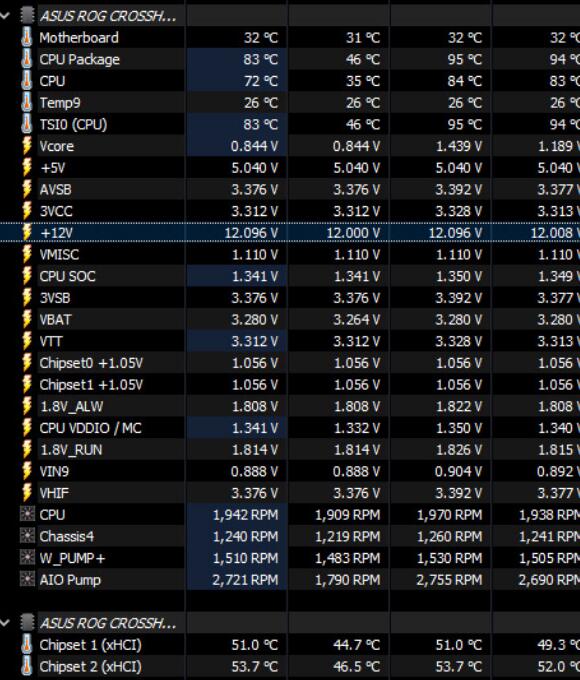
Task: Select the Chipset 1 (xHCI) label
Action: click(x=91, y=645)
